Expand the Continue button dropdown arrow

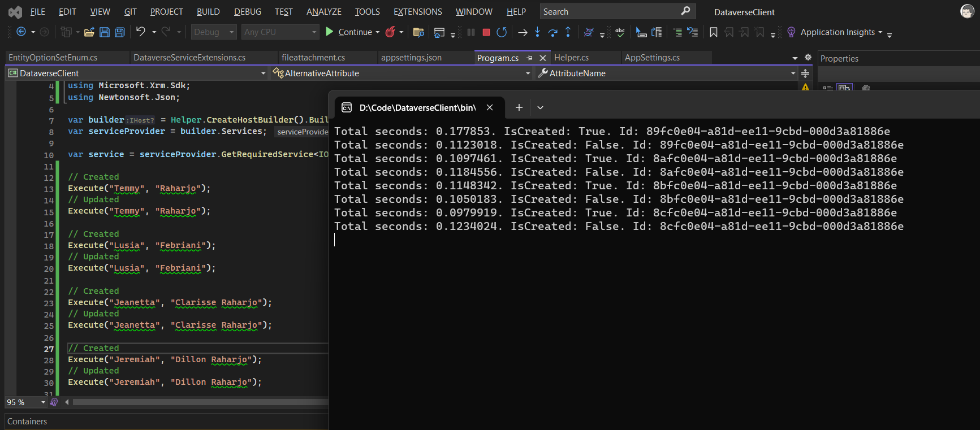377,32
